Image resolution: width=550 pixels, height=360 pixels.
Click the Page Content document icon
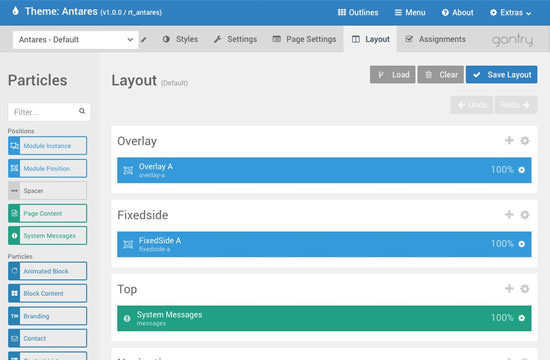pos(14,213)
